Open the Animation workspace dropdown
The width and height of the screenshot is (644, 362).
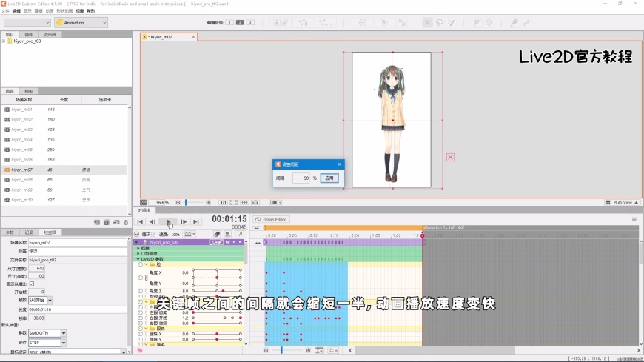pos(81,23)
